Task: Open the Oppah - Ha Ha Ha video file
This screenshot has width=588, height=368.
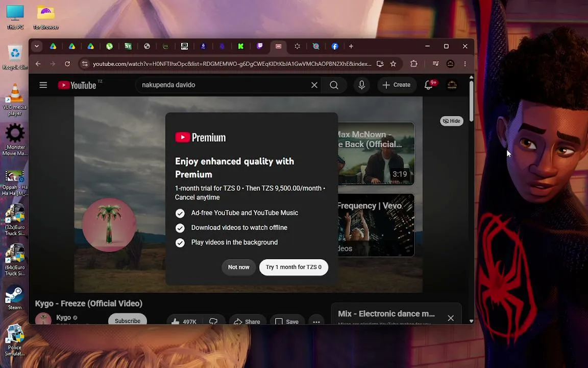Action: 15,183
